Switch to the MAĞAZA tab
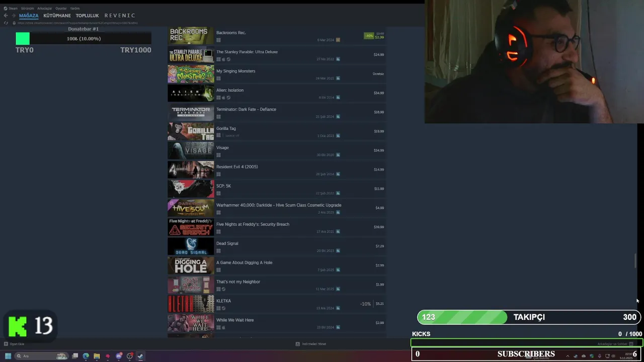 (x=29, y=16)
